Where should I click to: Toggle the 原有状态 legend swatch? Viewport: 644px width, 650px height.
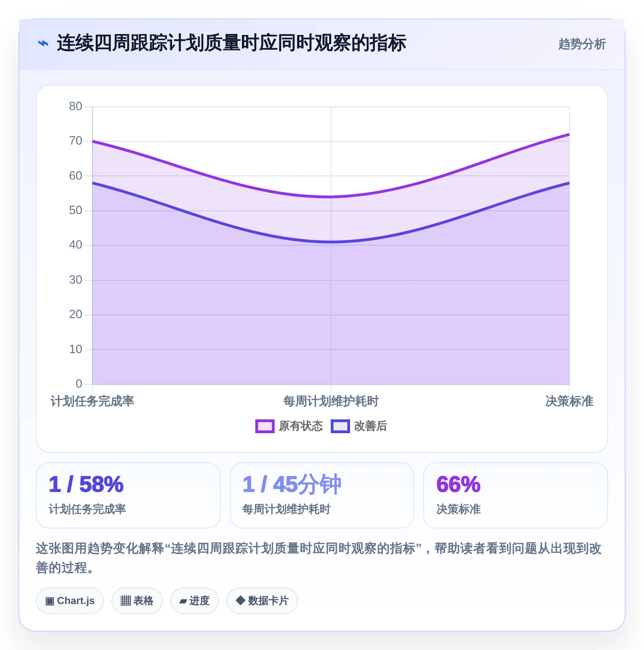[264, 426]
